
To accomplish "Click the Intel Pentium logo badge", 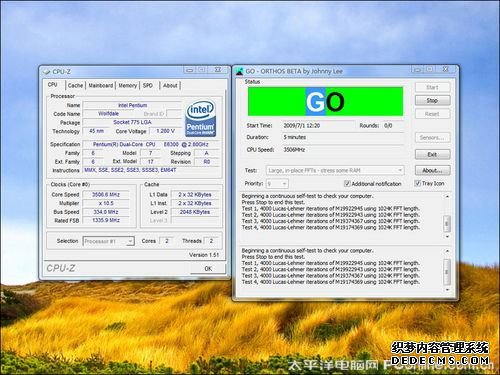I will (200, 119).
